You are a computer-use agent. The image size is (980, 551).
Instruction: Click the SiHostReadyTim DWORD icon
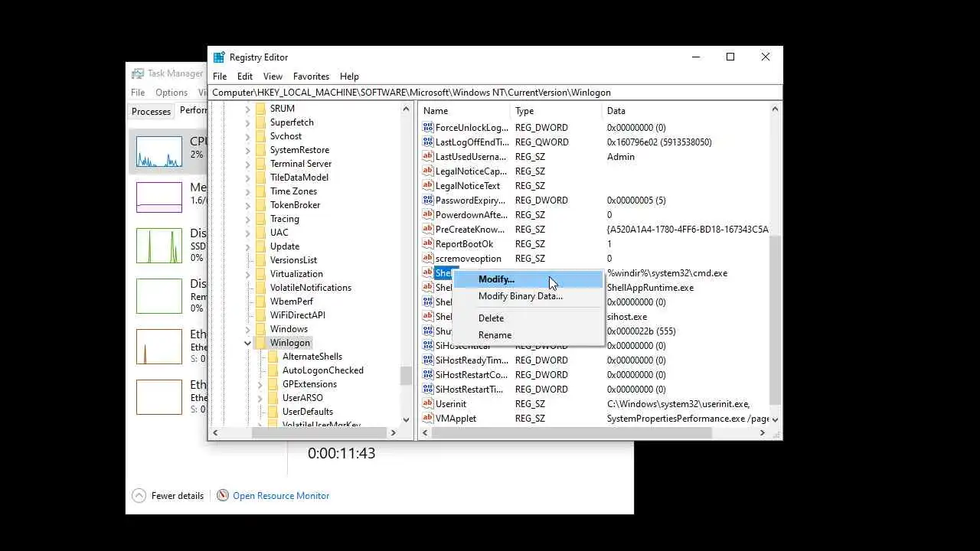click(x=428, y=360)
